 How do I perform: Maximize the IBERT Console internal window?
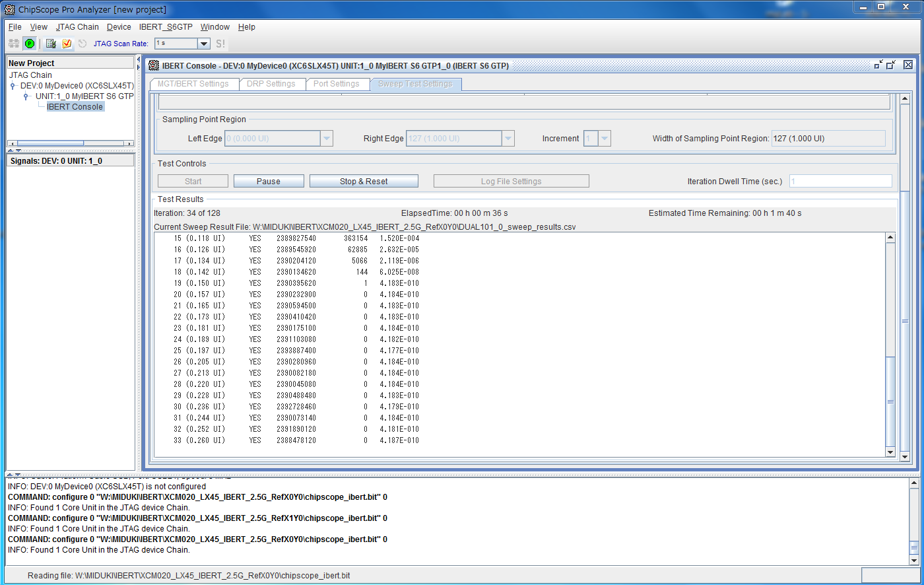coord(891,65)
